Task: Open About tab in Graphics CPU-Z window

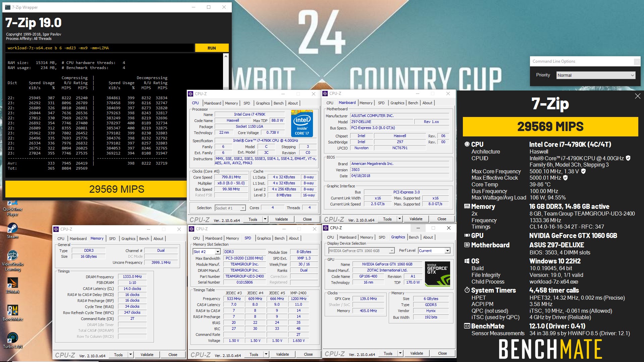Action: coord(428,237)
